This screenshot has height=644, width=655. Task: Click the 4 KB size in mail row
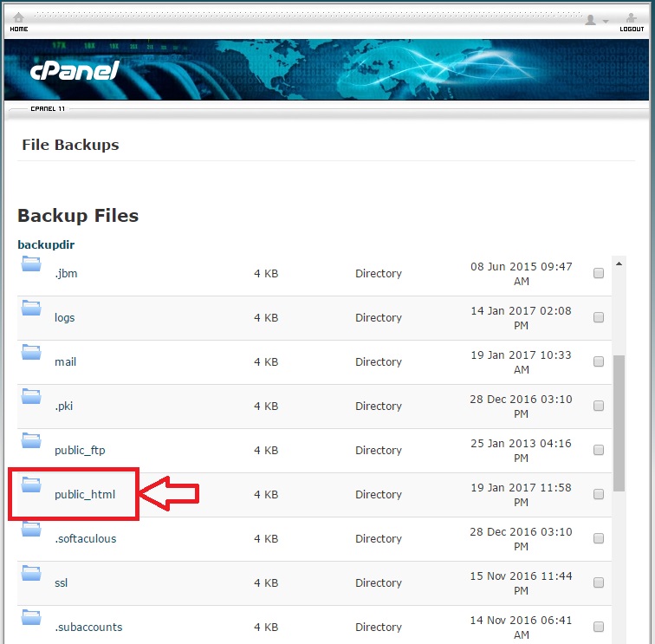tap(266, 362)
